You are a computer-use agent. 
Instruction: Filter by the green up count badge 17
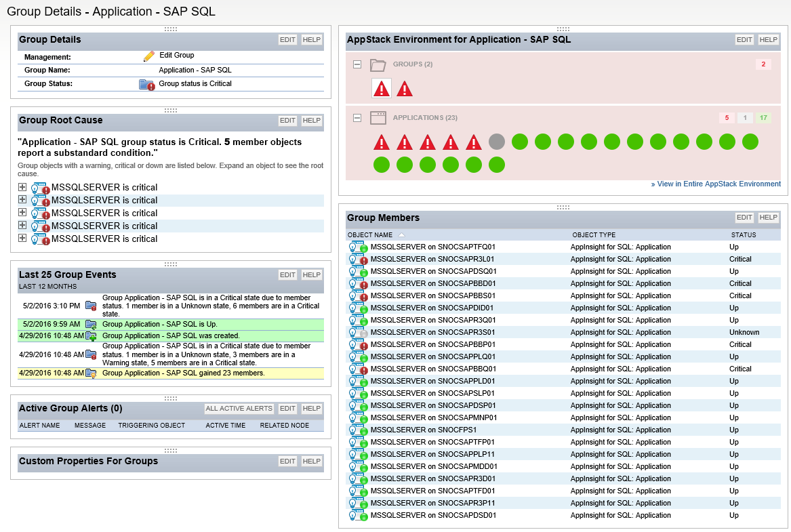[x=764, y=118]
